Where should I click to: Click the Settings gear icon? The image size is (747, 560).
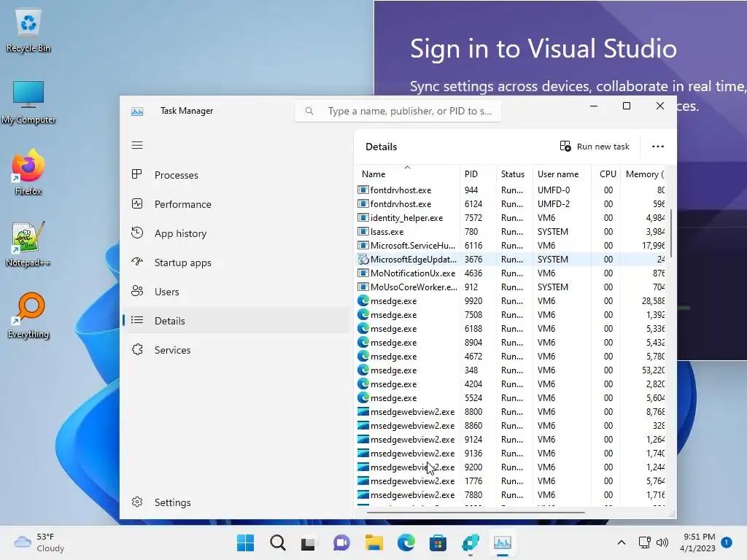coord(137,502)
